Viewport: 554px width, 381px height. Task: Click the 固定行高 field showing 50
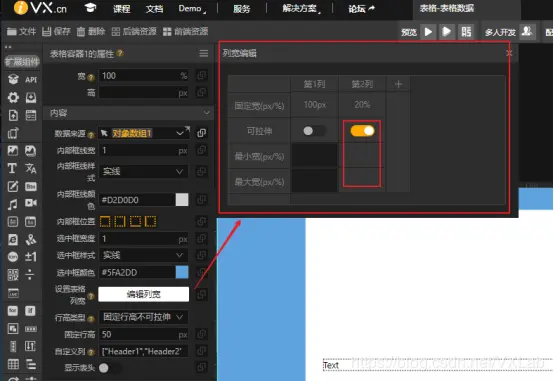click(143, 334)
